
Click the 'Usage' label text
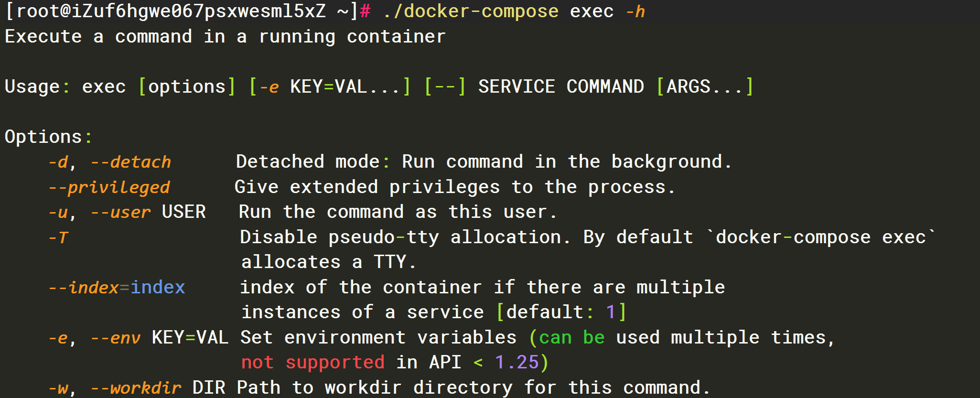tap(32, 86)
